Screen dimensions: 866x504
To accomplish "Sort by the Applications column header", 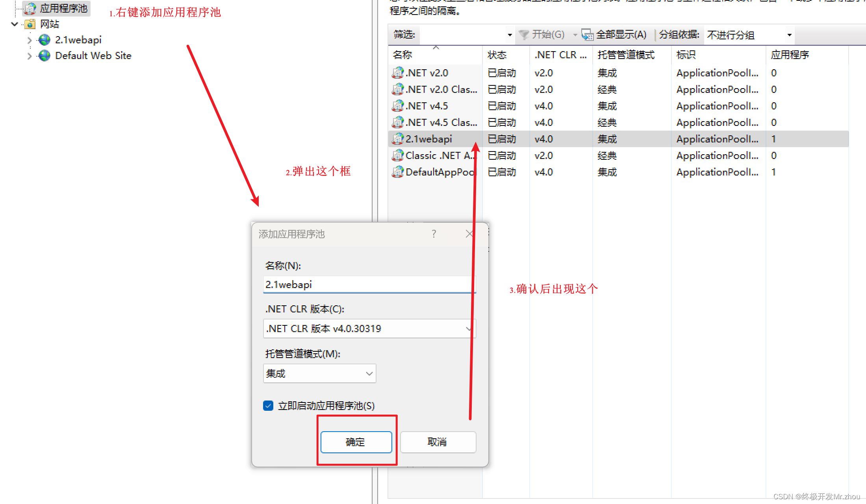I will click(807, 55).
